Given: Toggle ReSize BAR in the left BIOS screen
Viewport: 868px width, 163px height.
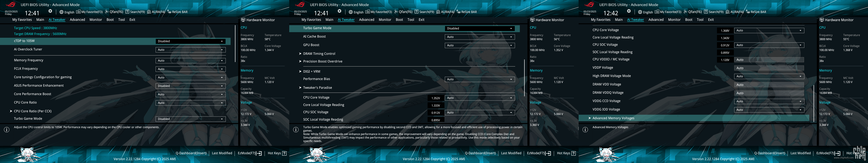Looking at the screenshot, I should 177,12.
